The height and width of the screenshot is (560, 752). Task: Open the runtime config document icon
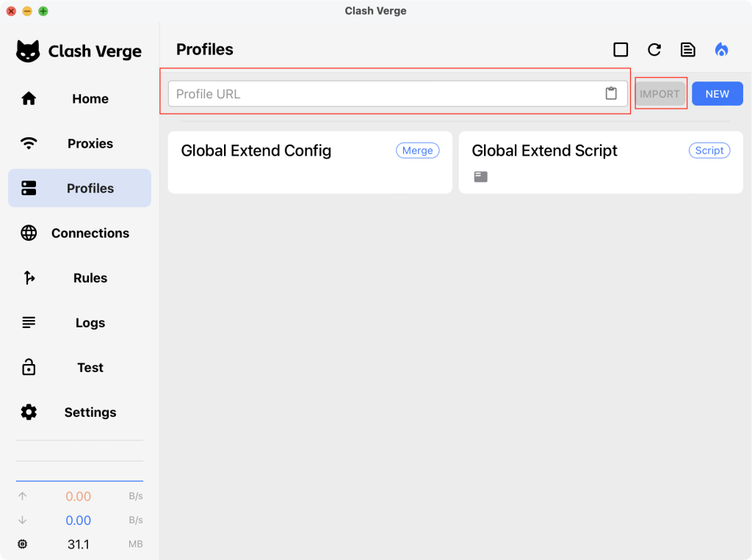coord(687,50)
